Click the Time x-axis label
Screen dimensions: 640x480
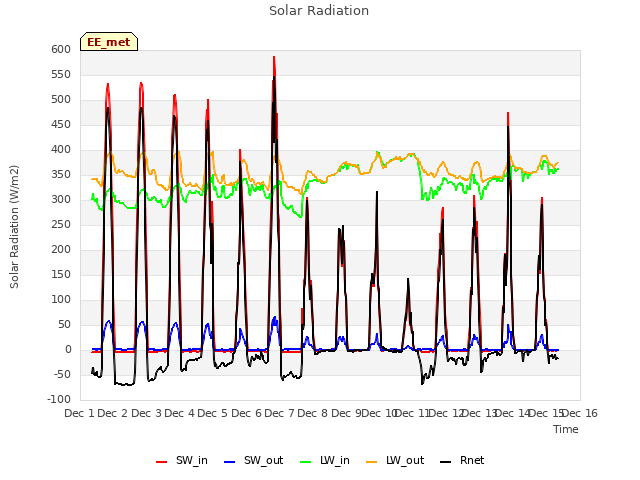tap(566, 429)
